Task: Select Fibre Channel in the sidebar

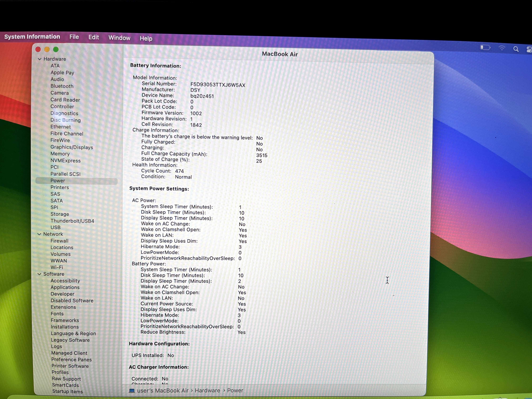Action: (67, 134)
